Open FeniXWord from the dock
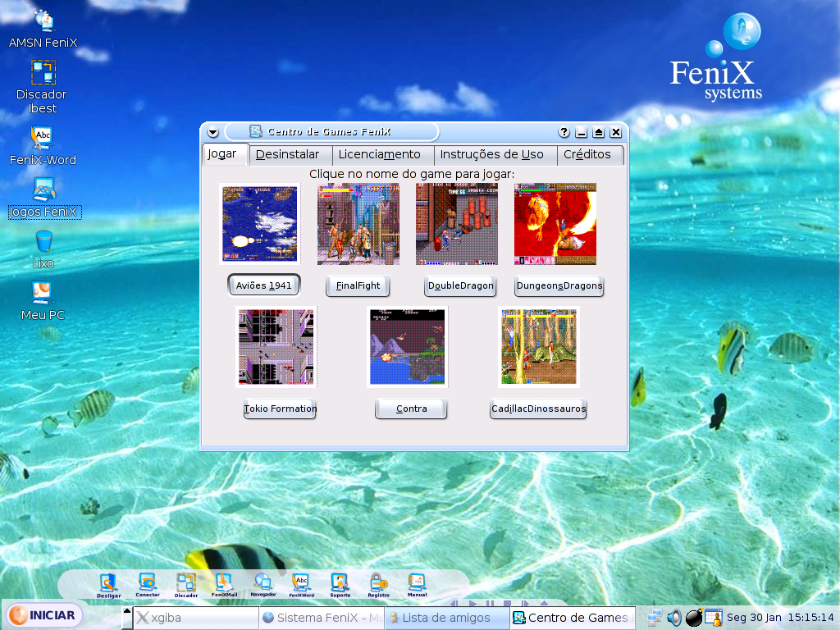The height and width of the screenshot is (630, 840). pos(302,585)
